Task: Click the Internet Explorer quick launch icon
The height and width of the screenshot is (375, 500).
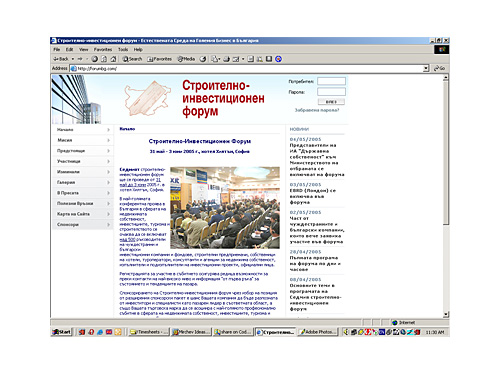Action: (100, 332)
